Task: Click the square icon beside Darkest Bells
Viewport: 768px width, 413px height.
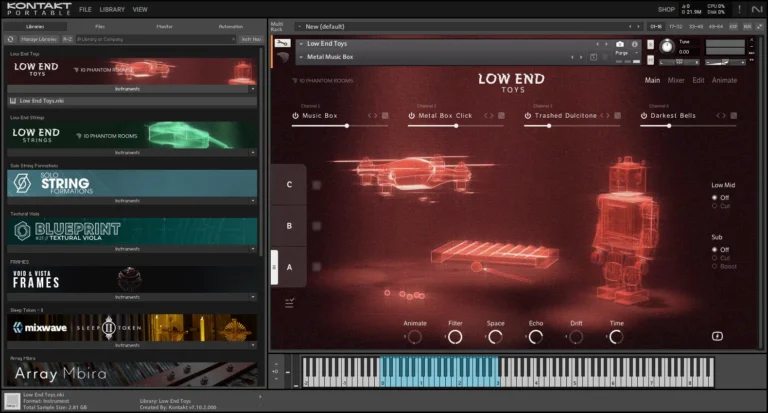Action: (734, 116)
